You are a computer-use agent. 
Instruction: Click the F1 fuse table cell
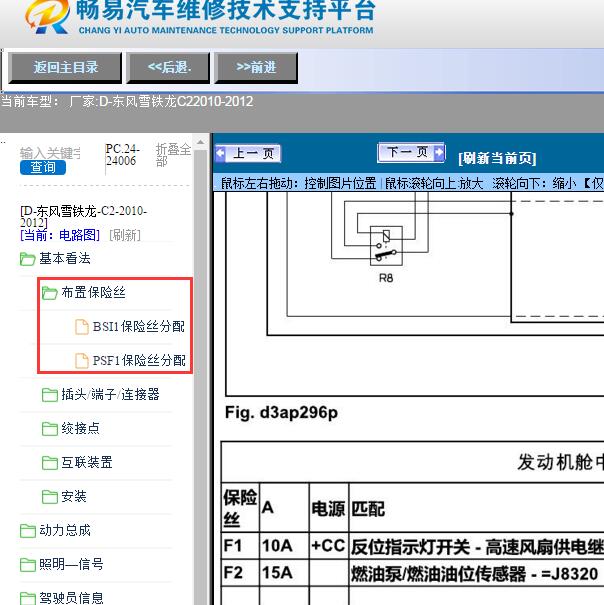pos(240,546)
